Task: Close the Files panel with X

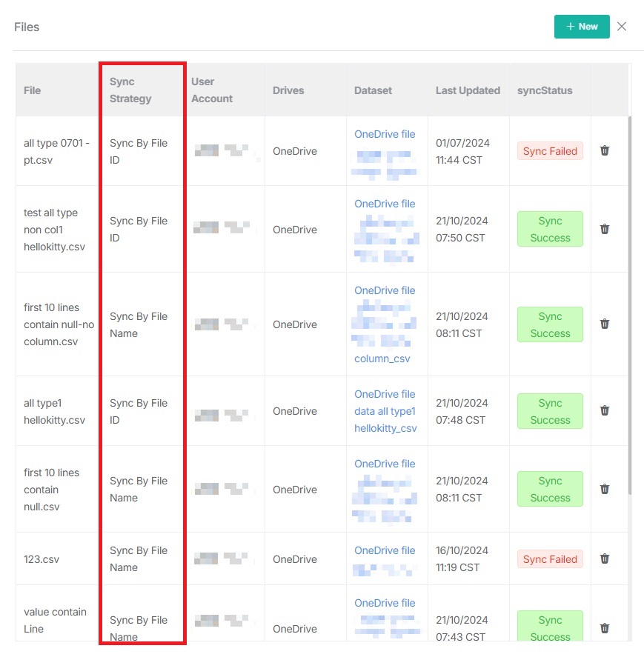Action: pyautogui.click(x=622, y=27)
